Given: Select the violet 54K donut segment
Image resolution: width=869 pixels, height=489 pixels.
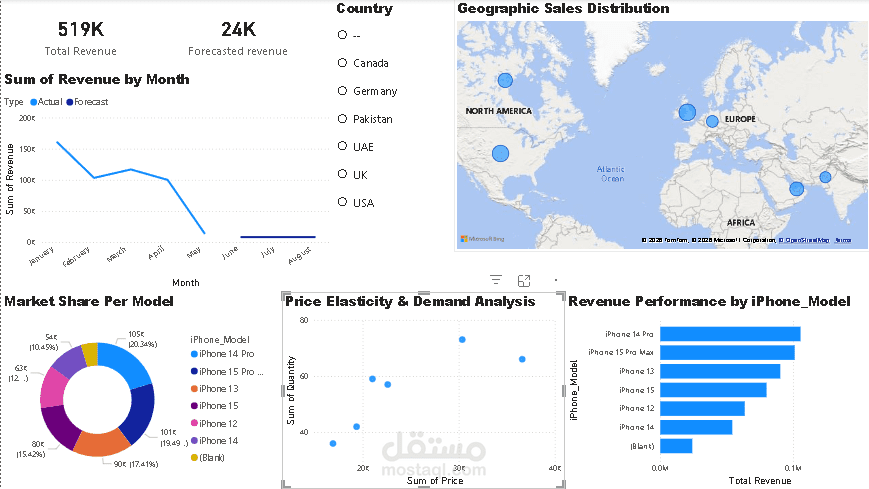Looking at the screenshot, I should pos(69,361).
